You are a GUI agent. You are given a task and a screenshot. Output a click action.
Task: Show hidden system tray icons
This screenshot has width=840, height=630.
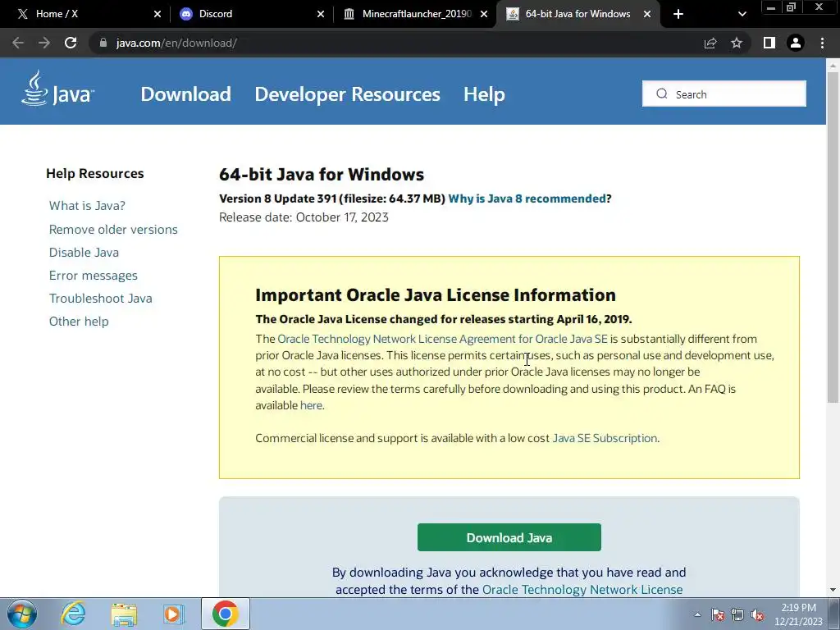tap(697, 614)
